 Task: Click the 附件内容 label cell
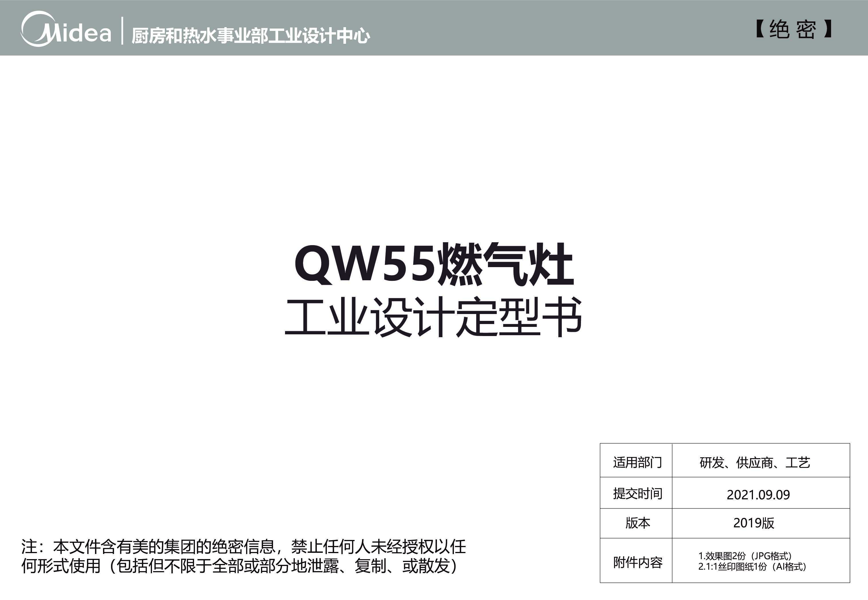point(636,561)
